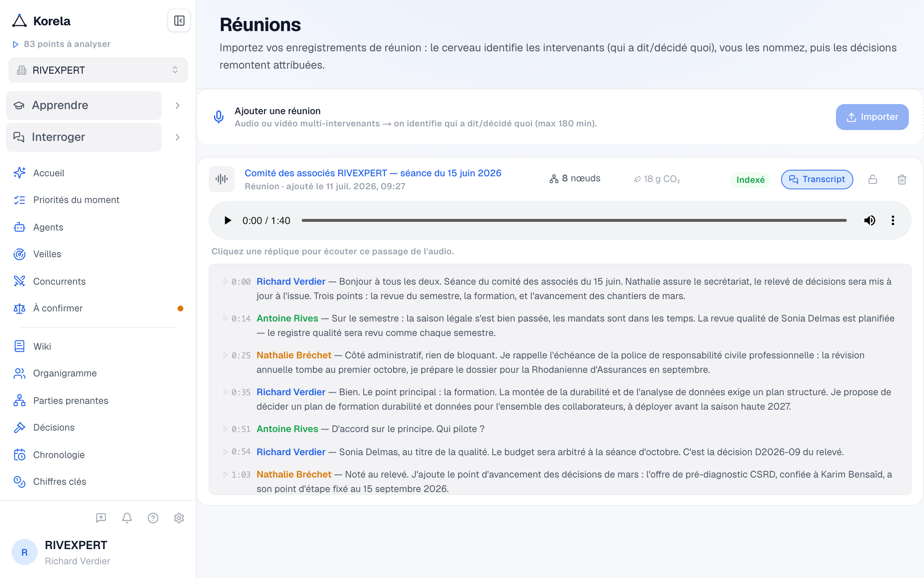Open the Veilles page

[47, 254]
